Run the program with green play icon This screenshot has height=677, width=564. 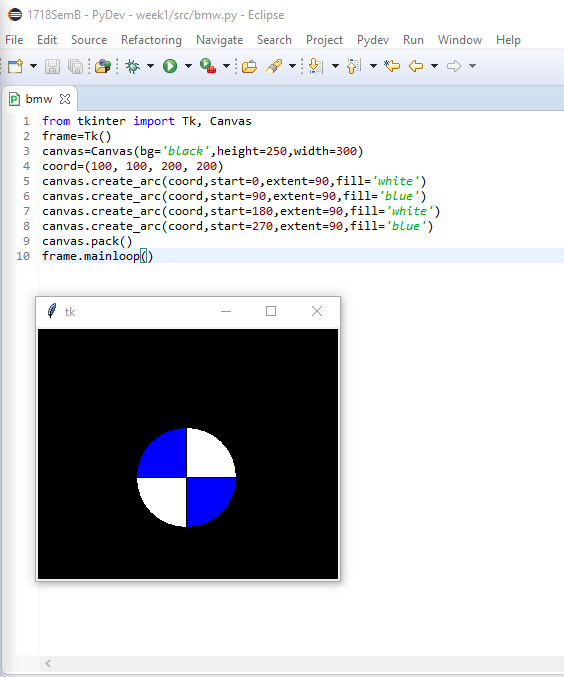pyautogui.click(x=170, y=66)
